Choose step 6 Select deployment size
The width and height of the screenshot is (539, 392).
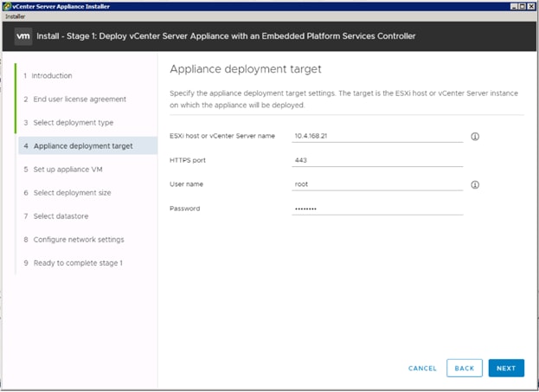[67, 193]
